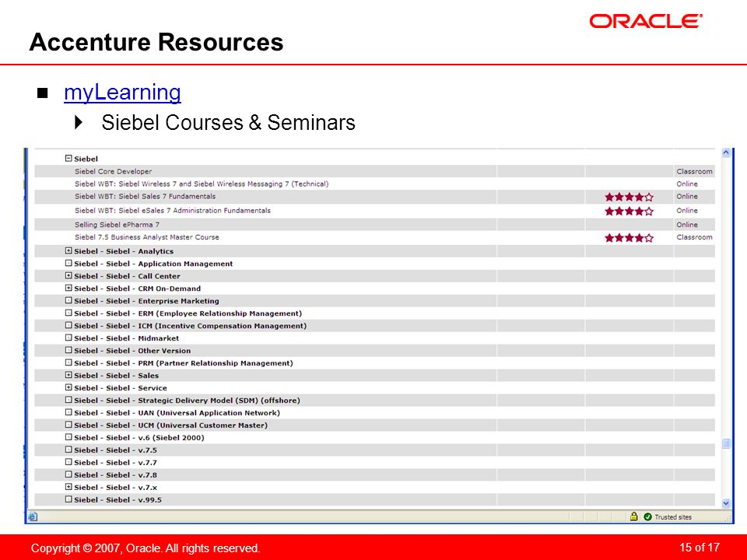Expand UCM (Universal Customer Master) node
Viewport: 747px width, 560px height.
pos(68,425)
